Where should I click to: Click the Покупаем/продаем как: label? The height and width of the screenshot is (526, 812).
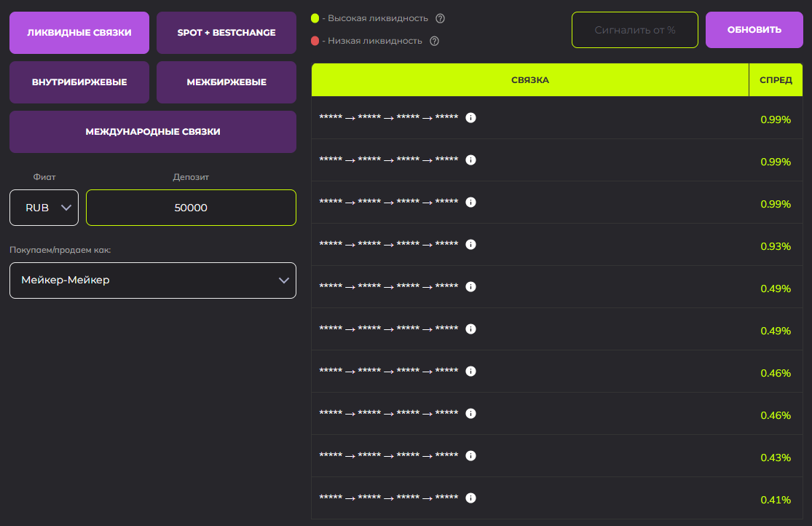click(x=60, y=250)
